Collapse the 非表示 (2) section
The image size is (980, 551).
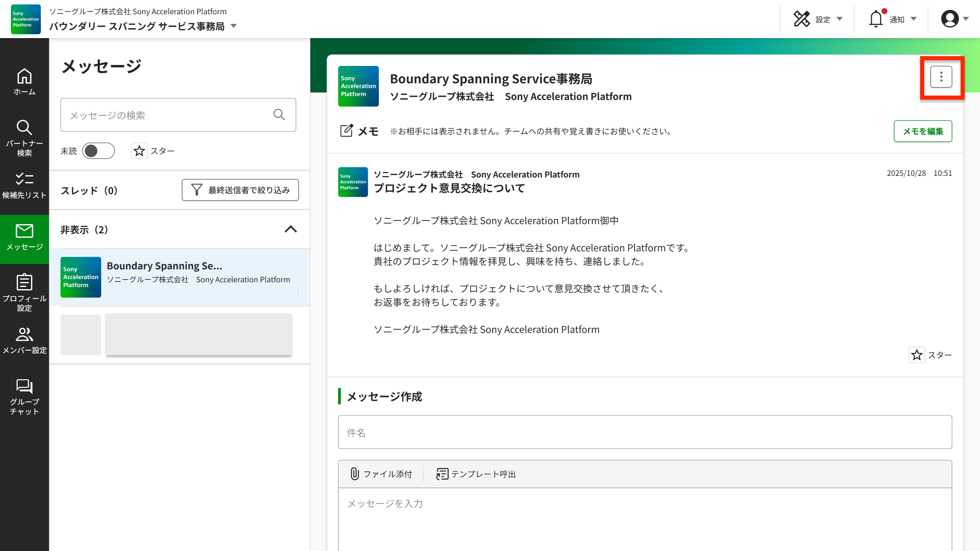[291, 229]
